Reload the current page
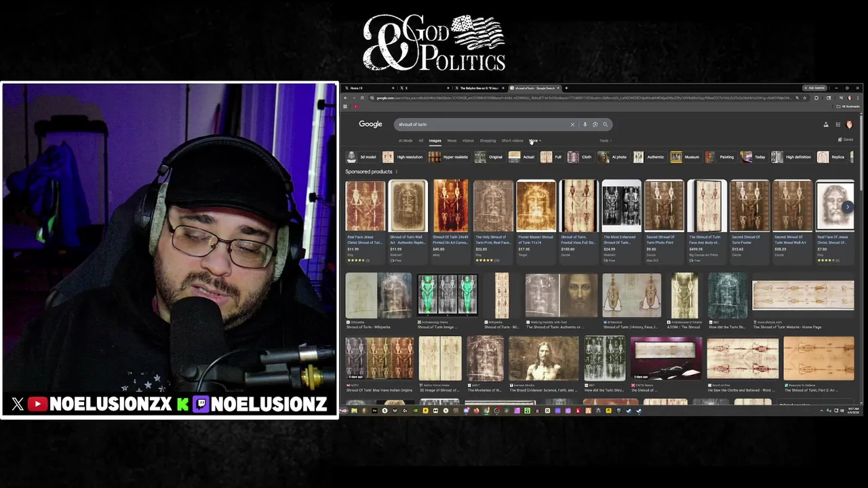 [361, 98]
